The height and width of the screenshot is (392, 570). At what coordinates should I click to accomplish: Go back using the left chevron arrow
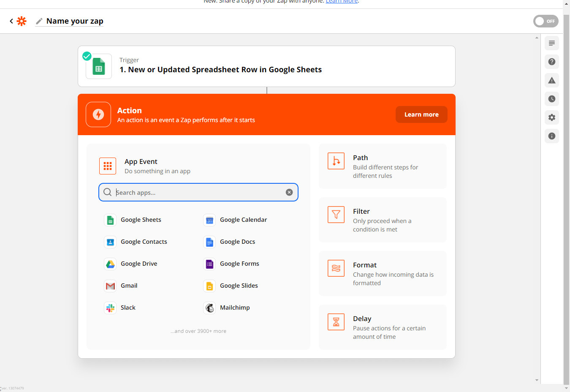pyautogui.click(x=11, y=21)
